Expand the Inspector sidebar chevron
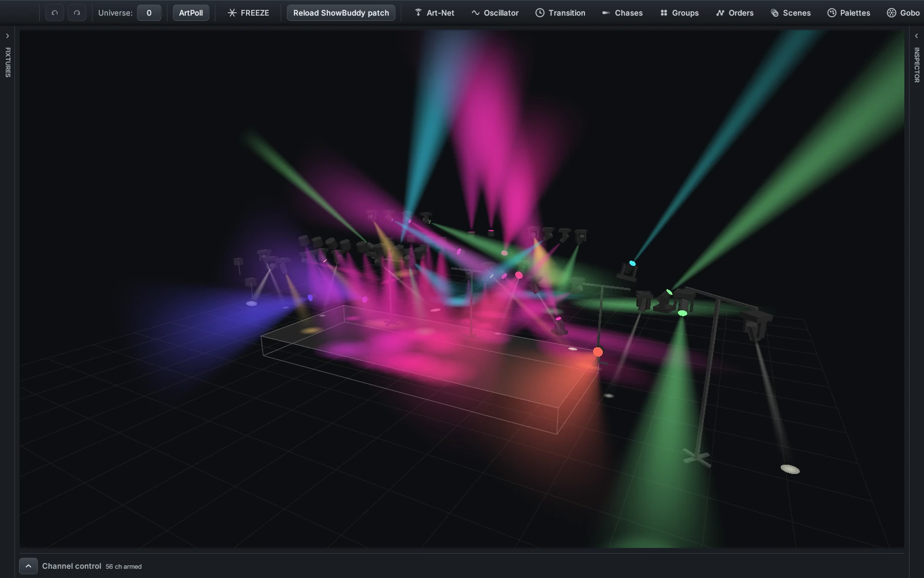 point(916,36)
